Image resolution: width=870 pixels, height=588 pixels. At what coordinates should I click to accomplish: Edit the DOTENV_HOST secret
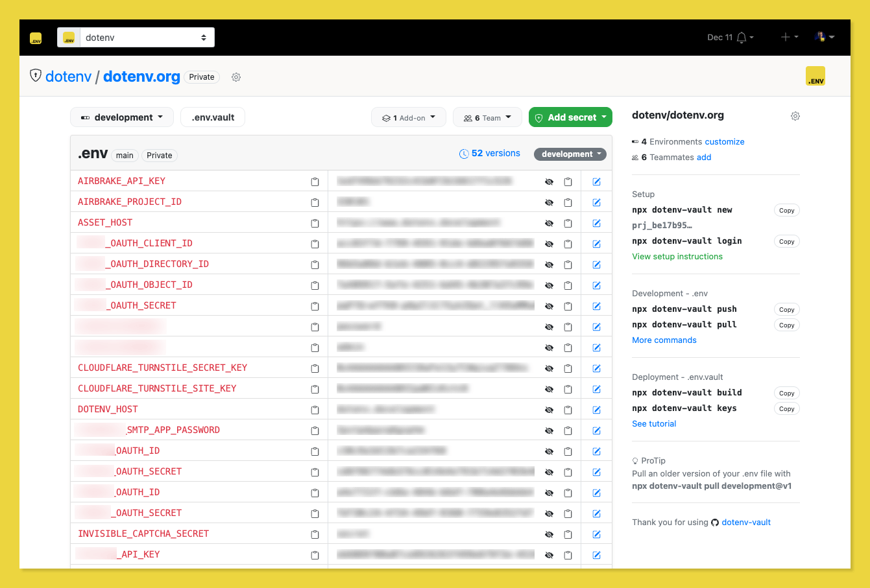click(597, 410)
